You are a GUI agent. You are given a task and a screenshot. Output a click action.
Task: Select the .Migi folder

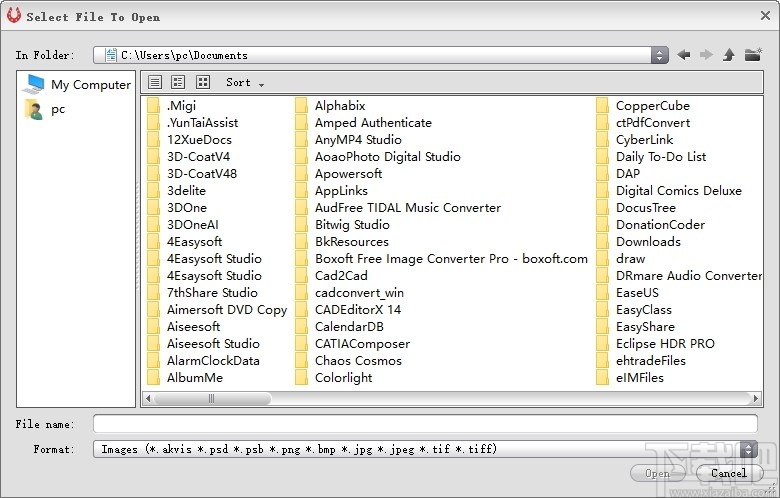tap(172, 105)
